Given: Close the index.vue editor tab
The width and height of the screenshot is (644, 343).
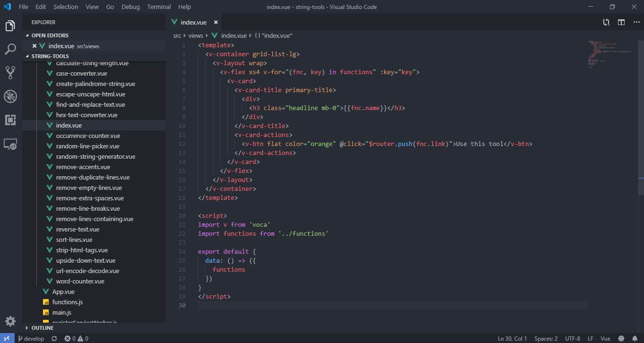Looking at the screenshot, I should tap(216, 22).
